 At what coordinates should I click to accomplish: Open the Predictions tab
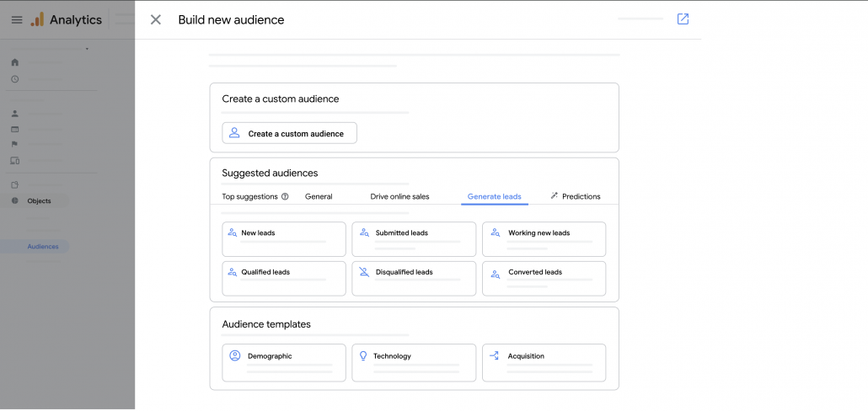[x=575, y=196]
